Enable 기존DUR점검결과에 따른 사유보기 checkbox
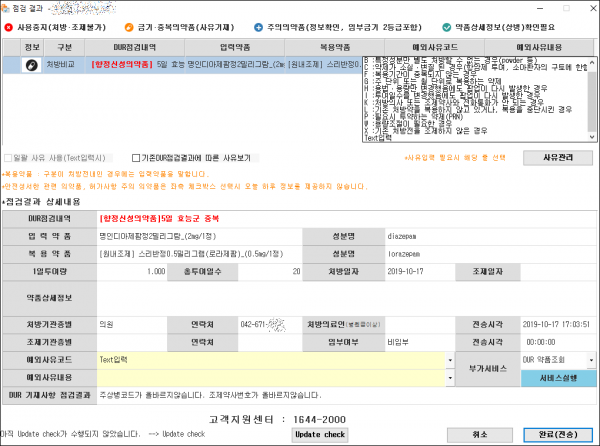Image resolution: width=600 pixels, height=446 pixels. coord(136,157)
